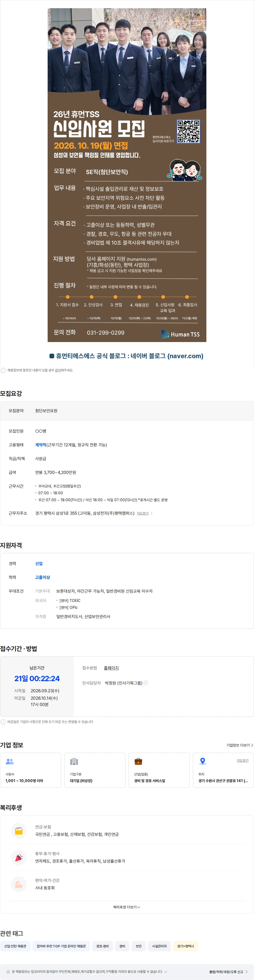Click the 사원급 position text
Screen dimensions: 254x980
coord(41,459)
